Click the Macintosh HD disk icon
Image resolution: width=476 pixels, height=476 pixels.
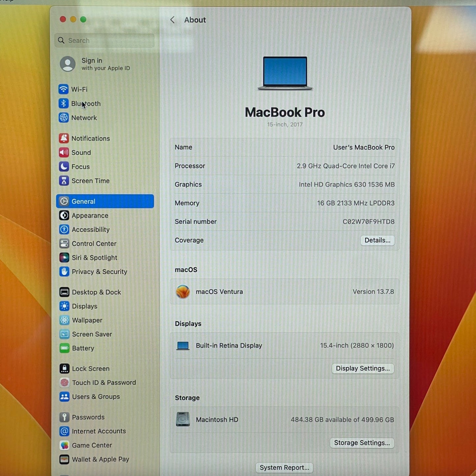pos(183,419)
